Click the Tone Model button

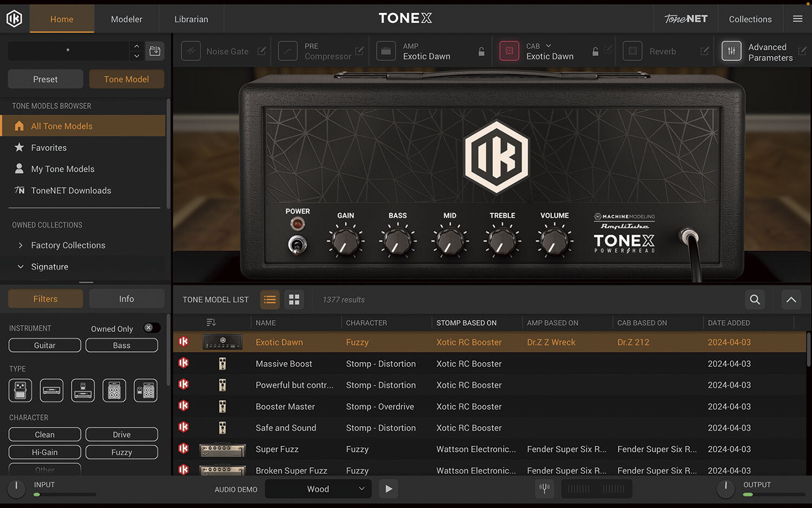tap(127, 79)
